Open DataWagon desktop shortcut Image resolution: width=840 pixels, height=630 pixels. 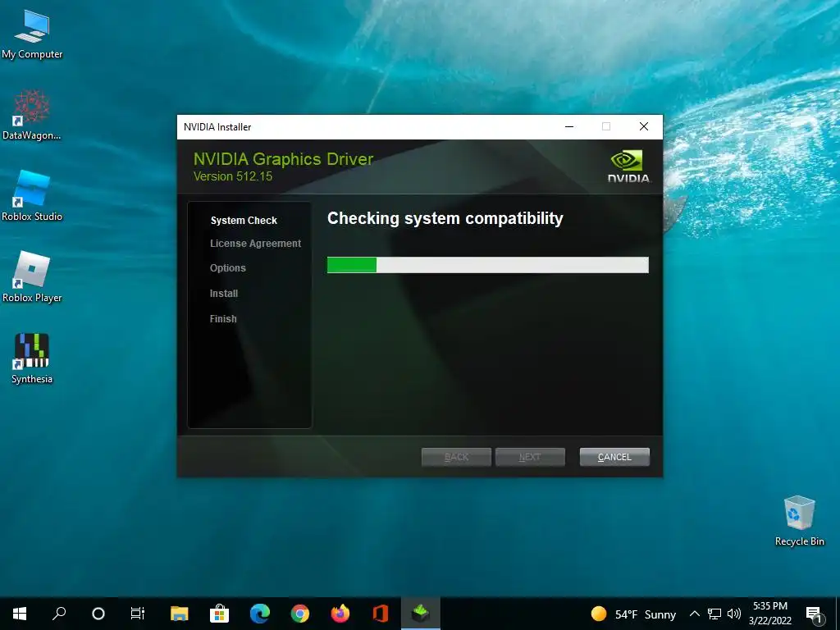(x=32, y=115)
